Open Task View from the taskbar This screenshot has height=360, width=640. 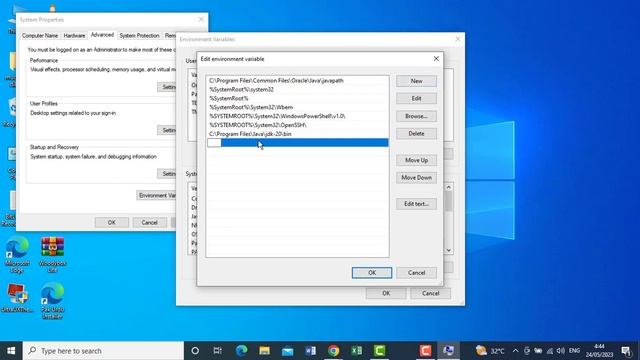tap(218, 351)
